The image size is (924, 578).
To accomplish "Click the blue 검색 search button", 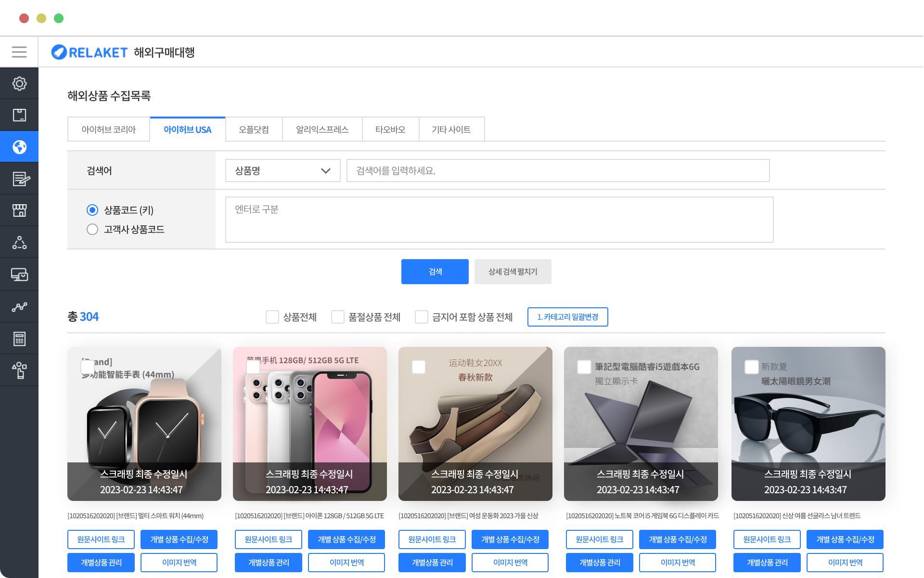I will pos(434,271).
